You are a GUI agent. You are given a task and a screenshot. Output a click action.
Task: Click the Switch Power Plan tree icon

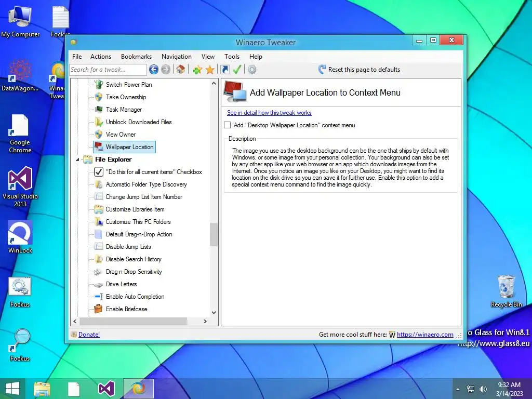point(99,85)
